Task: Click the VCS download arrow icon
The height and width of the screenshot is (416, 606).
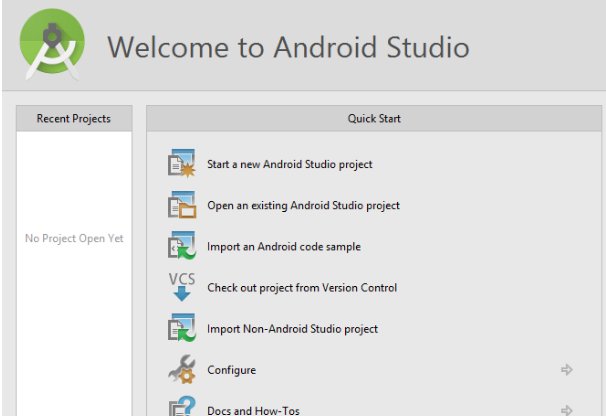Action: tap(182, 287)
